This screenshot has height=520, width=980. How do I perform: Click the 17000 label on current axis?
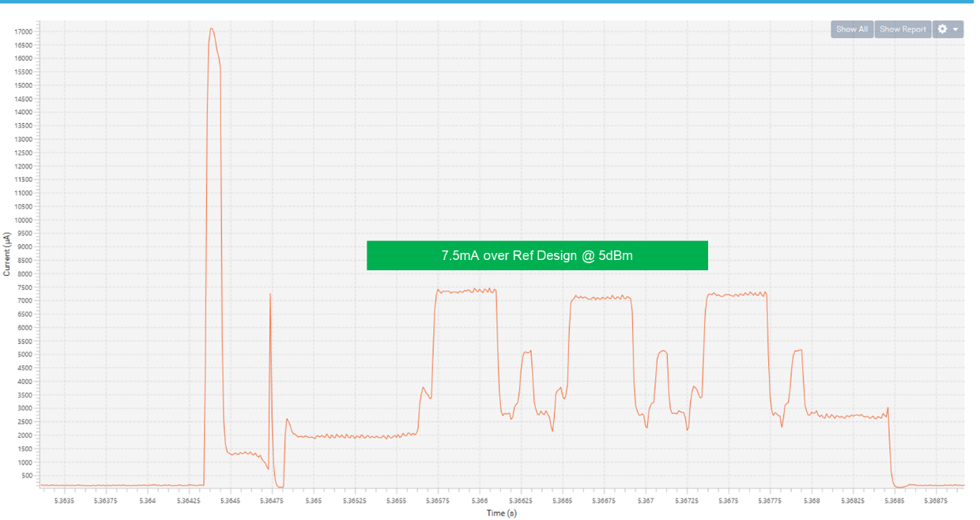pos(23,32)
